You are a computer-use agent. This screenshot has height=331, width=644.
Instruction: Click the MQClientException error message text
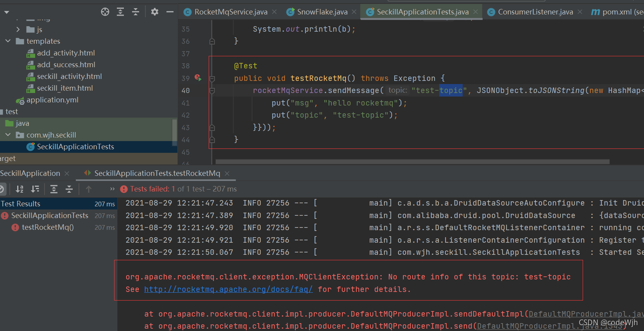(348, 277)
